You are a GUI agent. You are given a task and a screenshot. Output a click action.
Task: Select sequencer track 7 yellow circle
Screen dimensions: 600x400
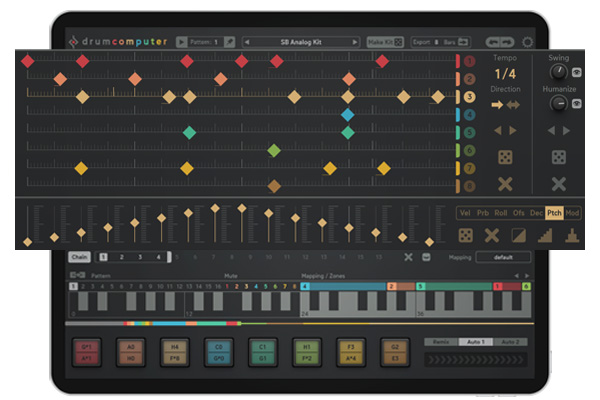click(x=470, y=168)
